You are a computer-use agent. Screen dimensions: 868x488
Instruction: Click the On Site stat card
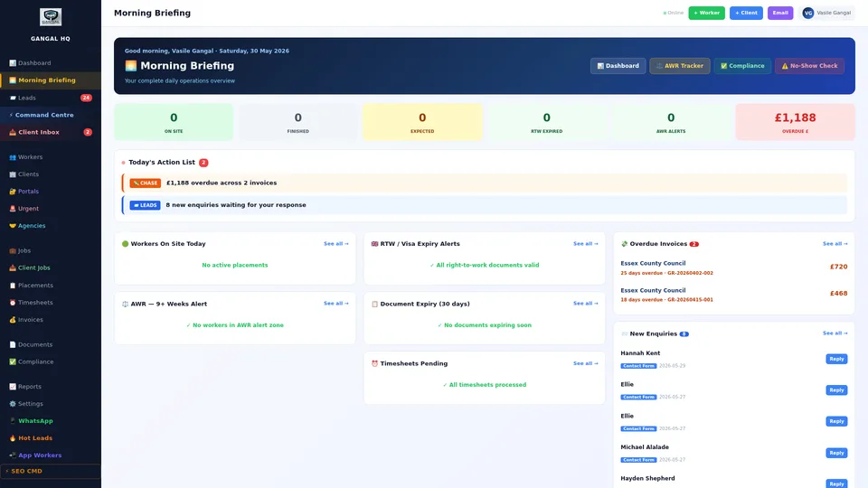click(174, 122)
